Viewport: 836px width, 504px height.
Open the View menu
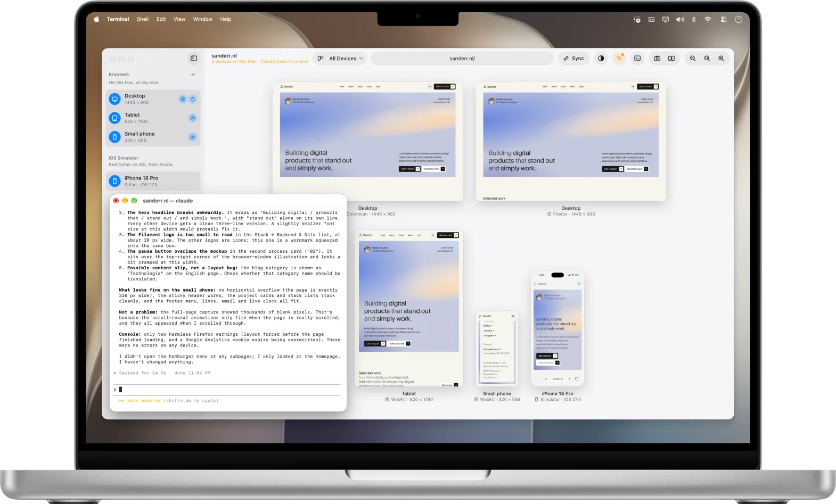click(x=179, y=19)
